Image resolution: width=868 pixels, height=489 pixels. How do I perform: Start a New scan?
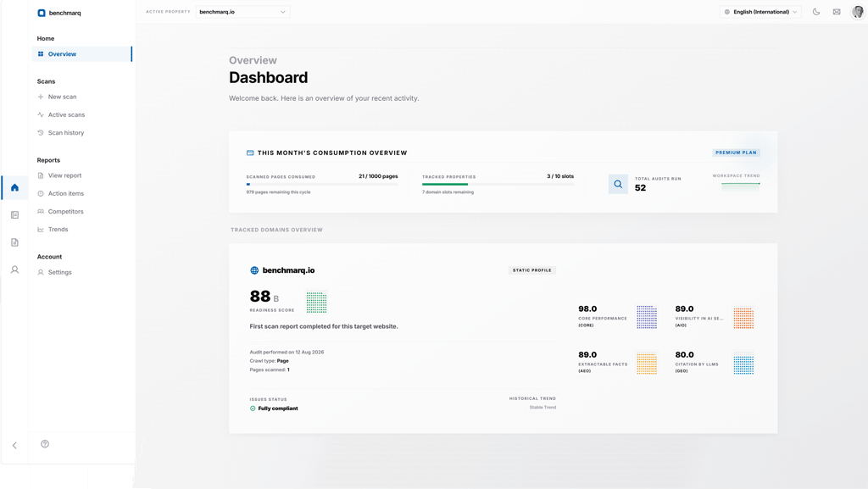(62, 97)
